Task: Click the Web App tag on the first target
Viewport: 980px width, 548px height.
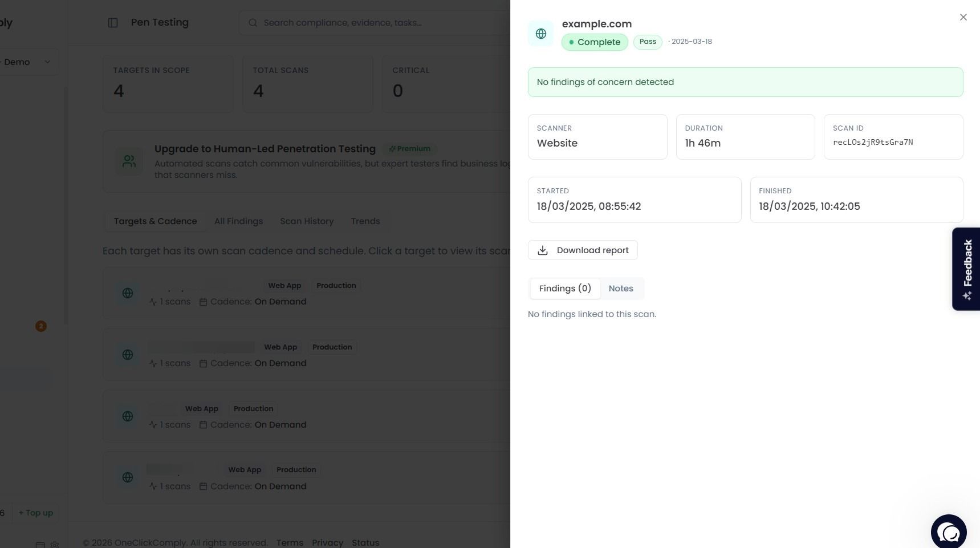Action: click(x=284, y=286)
